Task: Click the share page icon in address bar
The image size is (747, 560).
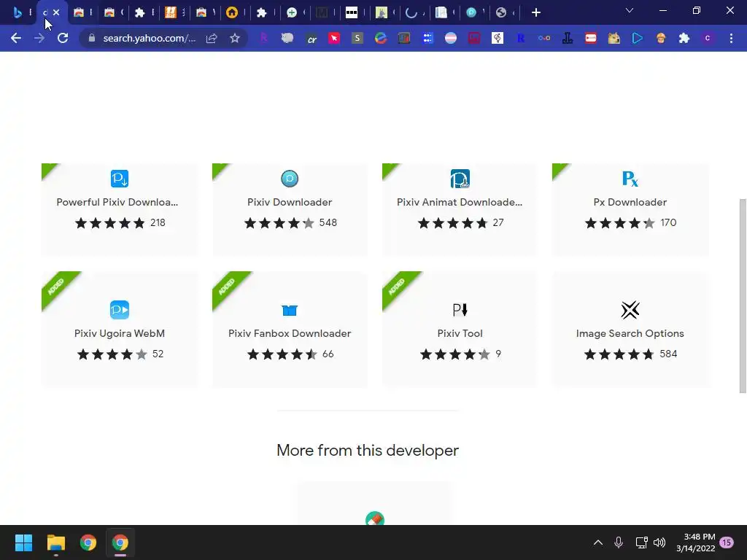Action: [212, 38]
